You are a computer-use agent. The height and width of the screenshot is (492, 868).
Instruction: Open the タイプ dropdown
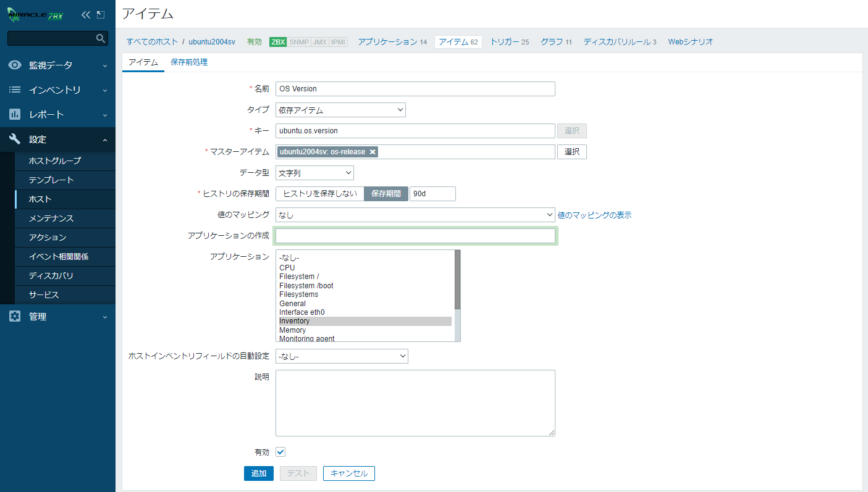pos(340,110)
